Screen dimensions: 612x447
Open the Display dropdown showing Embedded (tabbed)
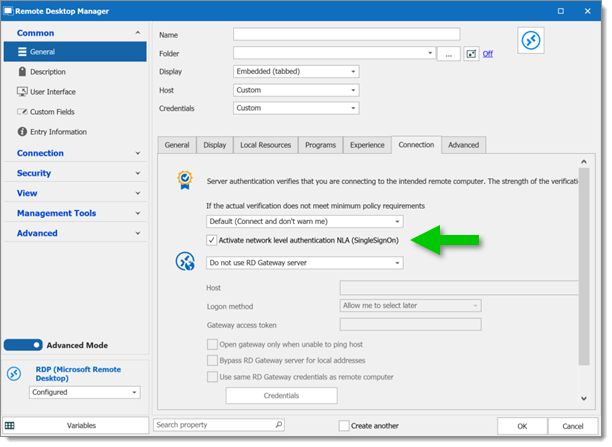coord(296,71)
